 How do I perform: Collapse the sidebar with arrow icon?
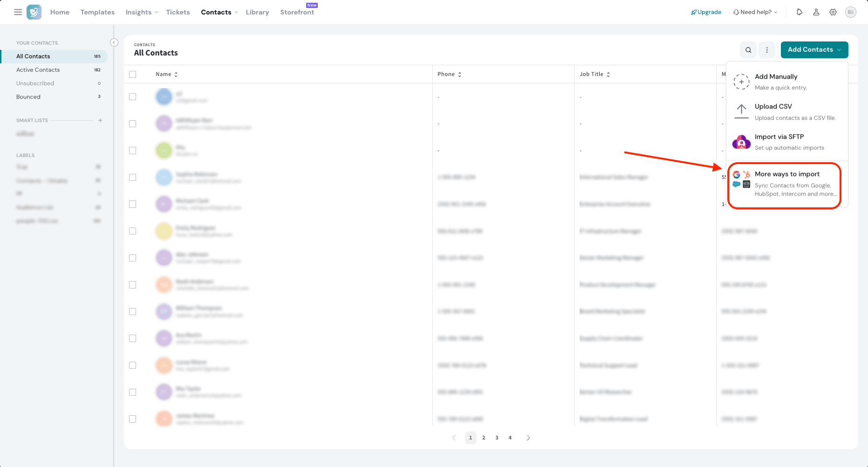pyautogui.click(x=114, y=42)
